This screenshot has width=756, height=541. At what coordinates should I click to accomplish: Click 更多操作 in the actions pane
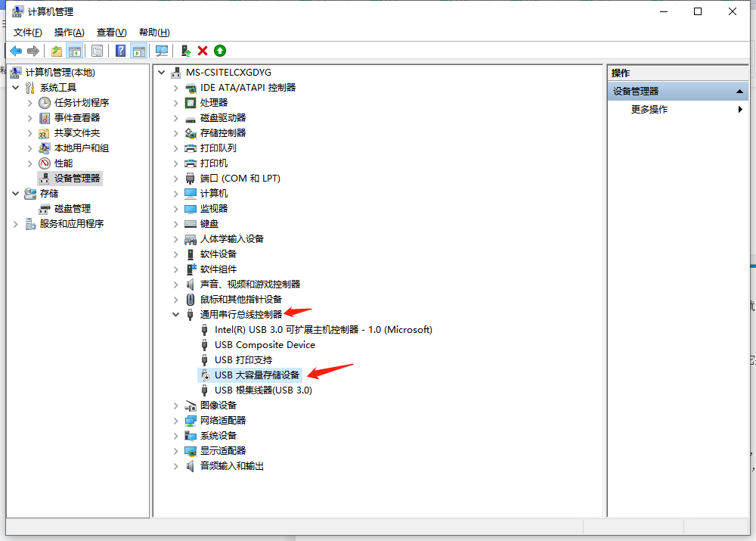click(x=649, y=109)
